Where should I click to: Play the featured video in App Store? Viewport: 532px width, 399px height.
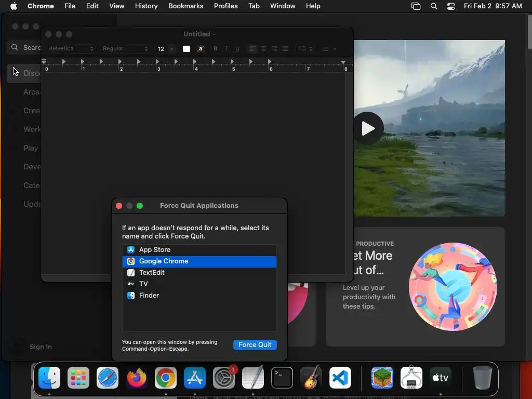[368, 129]
